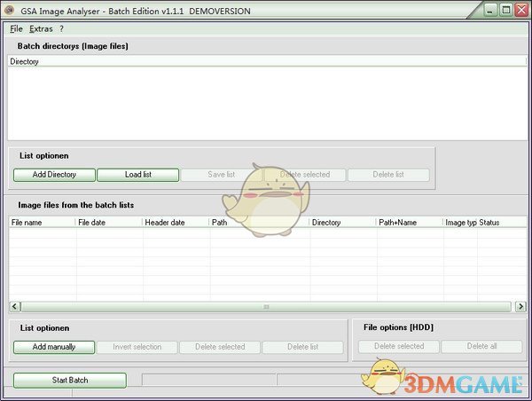Click the application icon in title bar
This screenshot has height=401, width=532.
click(9, 10)
